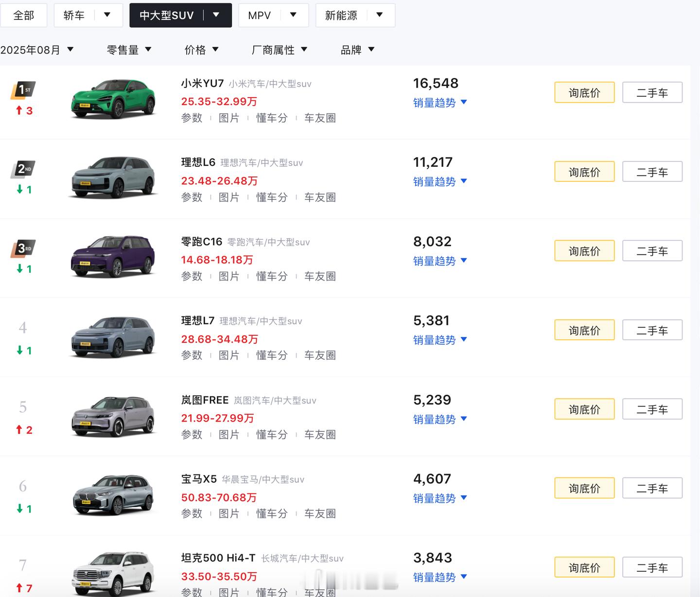Screen dimensions: 700x597
Task: Open the green 小米YU7 car image
Action: (x=113, y=99)
